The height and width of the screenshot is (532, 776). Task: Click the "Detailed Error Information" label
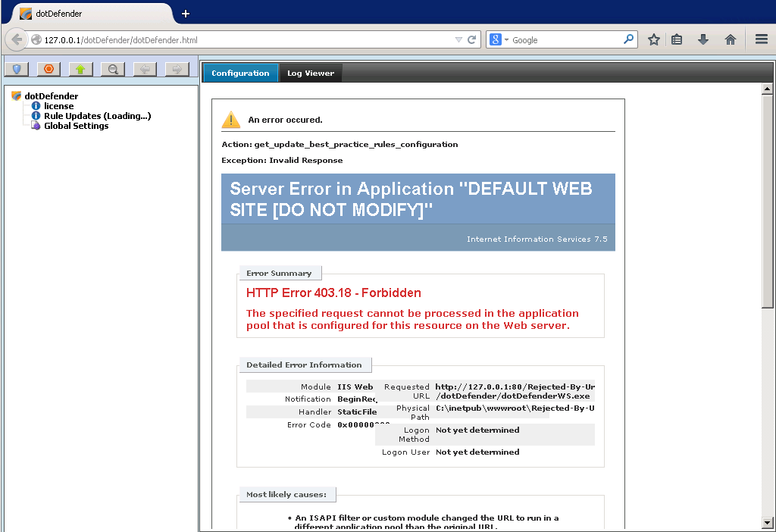pos(304,365)
